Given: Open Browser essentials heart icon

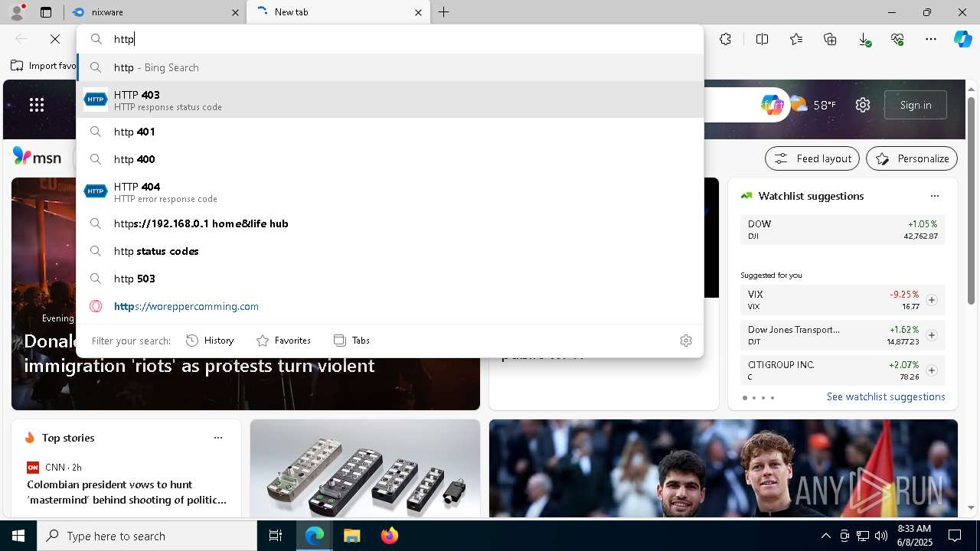Looking at the screenshot, I should (897, 39).
